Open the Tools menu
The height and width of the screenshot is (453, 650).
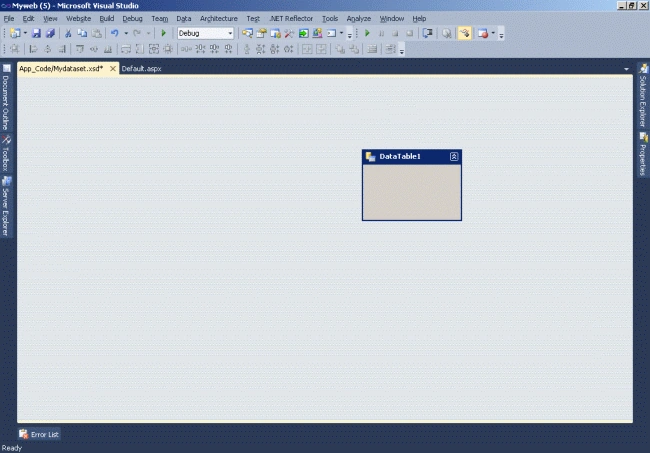click(x=330, y=19)
